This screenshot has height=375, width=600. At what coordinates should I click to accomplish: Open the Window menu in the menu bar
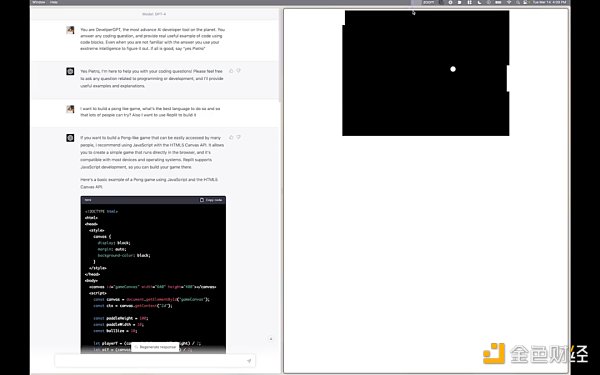38,2
